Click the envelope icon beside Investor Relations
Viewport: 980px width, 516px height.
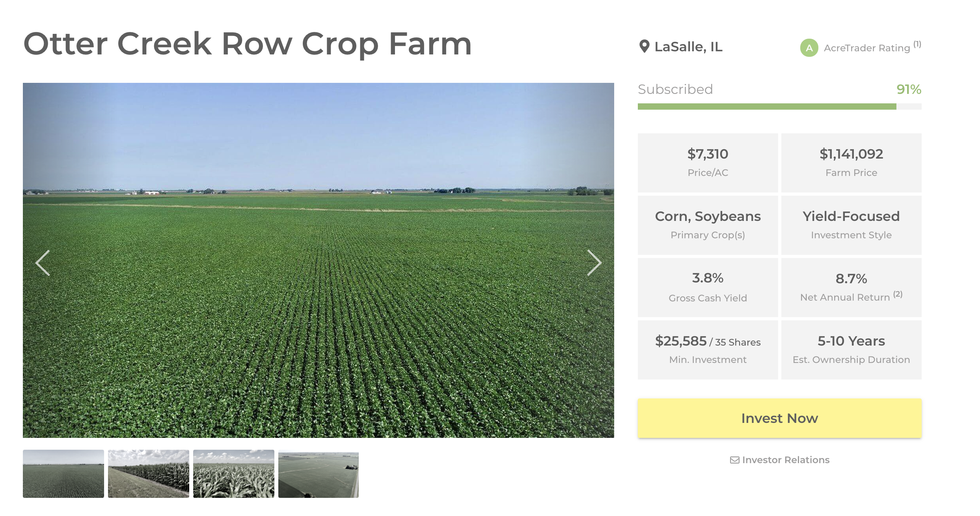(734, 460)
